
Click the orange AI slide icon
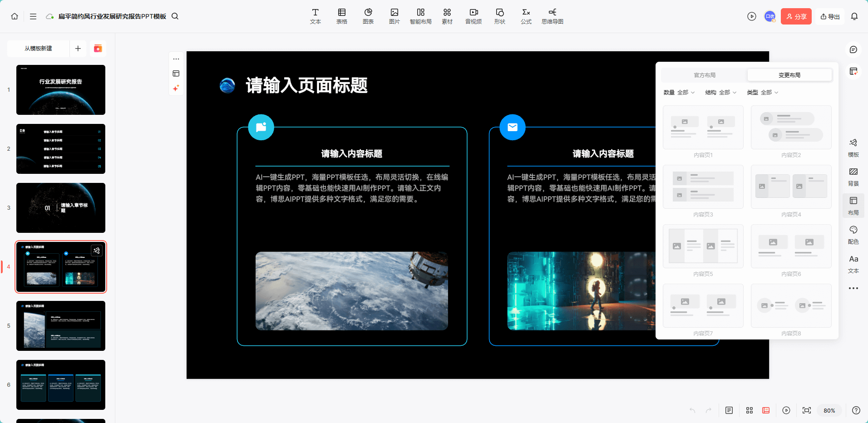click(x=98, y=49)
